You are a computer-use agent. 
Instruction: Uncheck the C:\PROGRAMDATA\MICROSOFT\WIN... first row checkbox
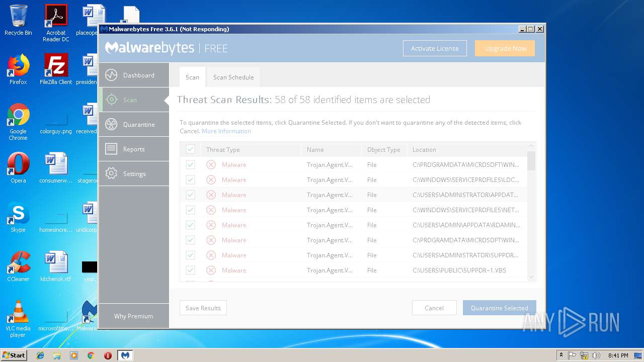coord(190,164)
